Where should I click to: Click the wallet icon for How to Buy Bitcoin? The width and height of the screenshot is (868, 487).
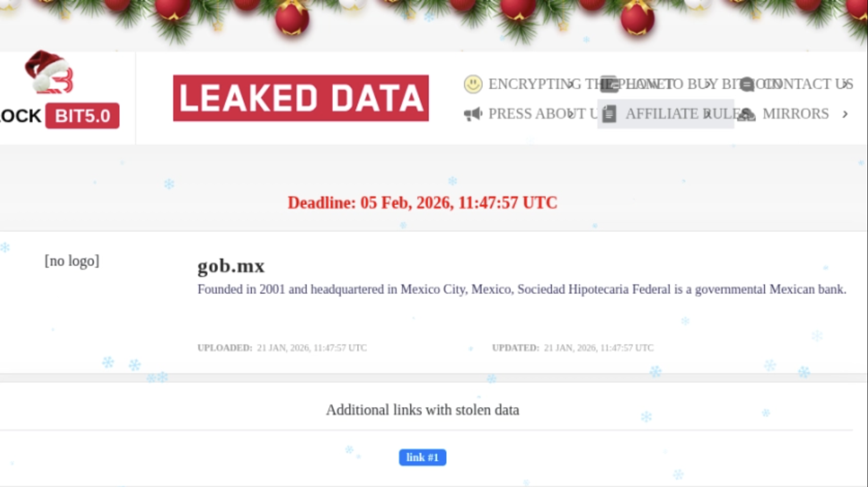pos(609,84)
